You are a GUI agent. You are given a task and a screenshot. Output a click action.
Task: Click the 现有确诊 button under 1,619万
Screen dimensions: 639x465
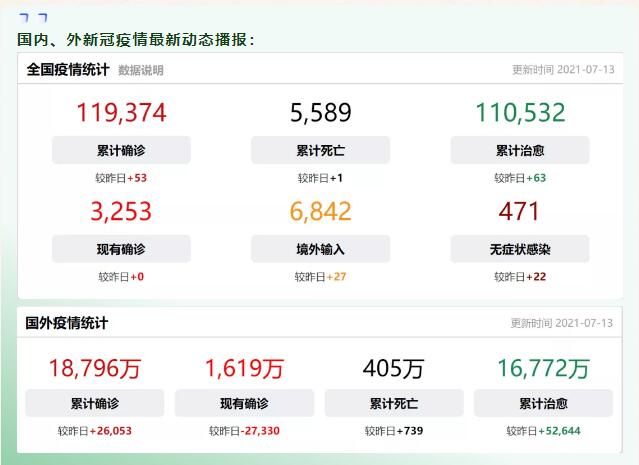tap(244, 404)
